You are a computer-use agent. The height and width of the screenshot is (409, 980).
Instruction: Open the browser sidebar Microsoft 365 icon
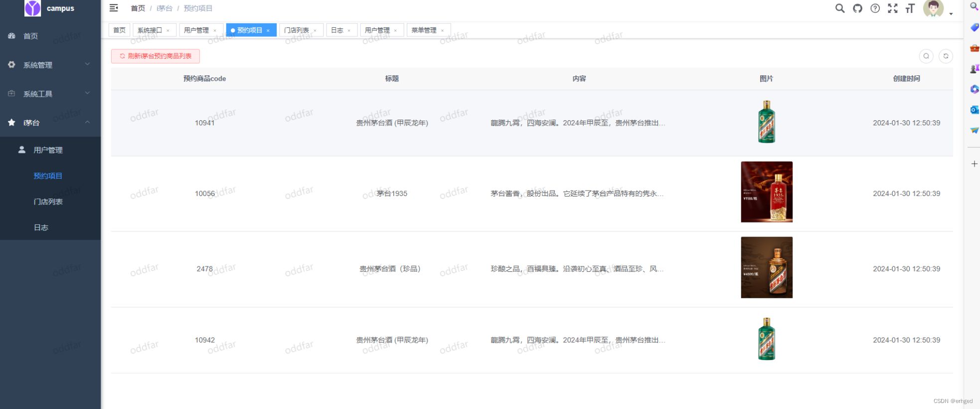[974, 89]
